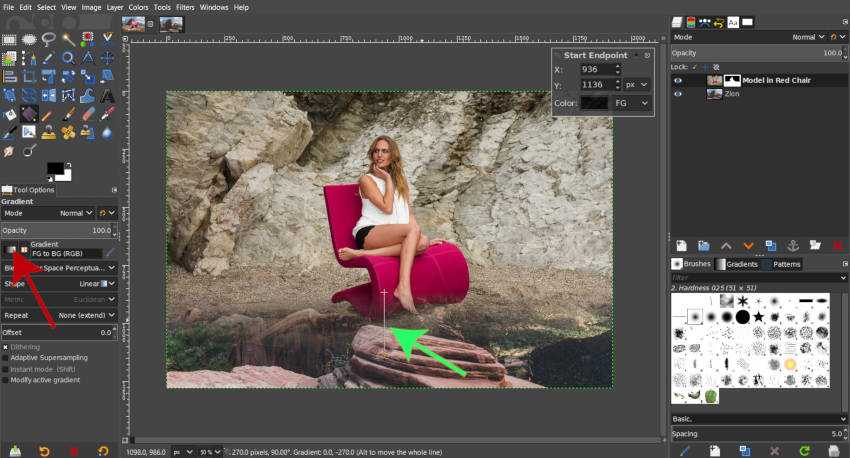Lower the layer with down arrow

[x=748, y=245]
